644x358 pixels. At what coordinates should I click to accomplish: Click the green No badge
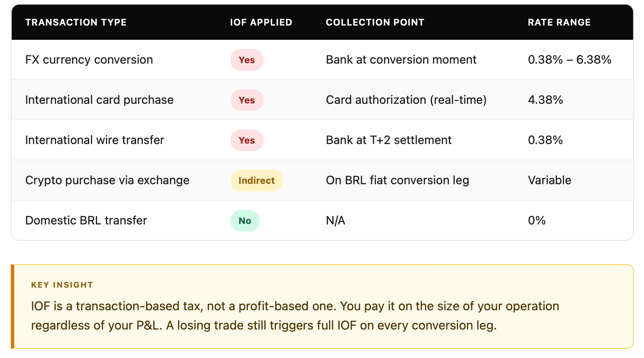(245, 221)
